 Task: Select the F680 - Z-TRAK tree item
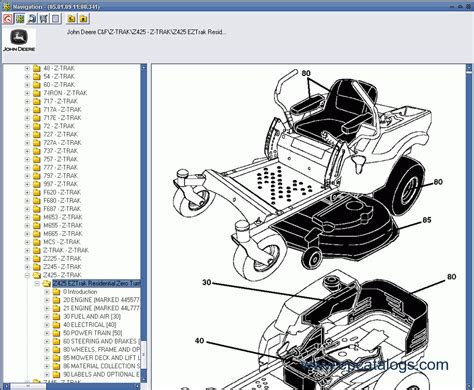click(x=62, y=201)
